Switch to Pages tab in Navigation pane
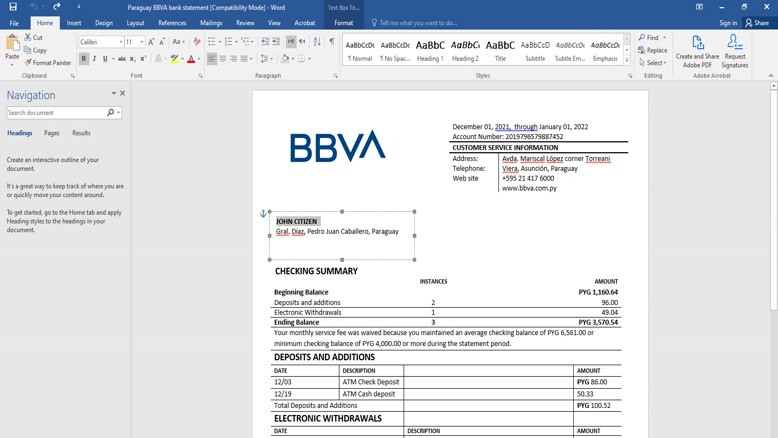Image resolution: width=778 pixels, height=438 pixels. point(51,133)
